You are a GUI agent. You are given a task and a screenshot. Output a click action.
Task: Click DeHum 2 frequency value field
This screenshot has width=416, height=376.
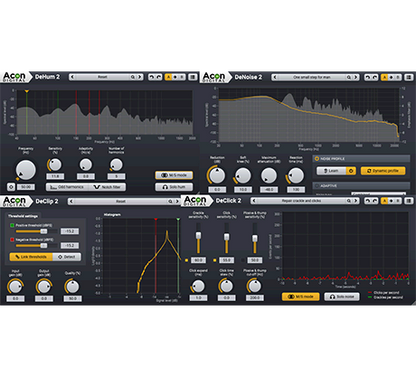click(x=26, y=187)
